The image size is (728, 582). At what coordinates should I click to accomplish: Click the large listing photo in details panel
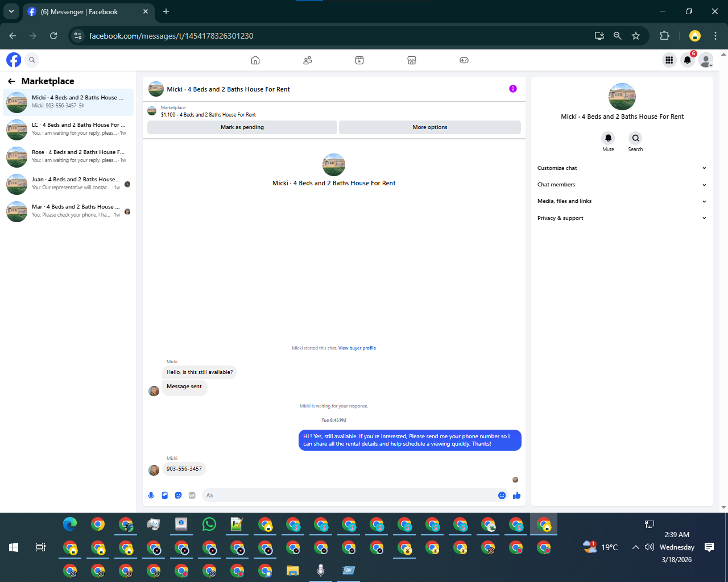pos(622,97)
